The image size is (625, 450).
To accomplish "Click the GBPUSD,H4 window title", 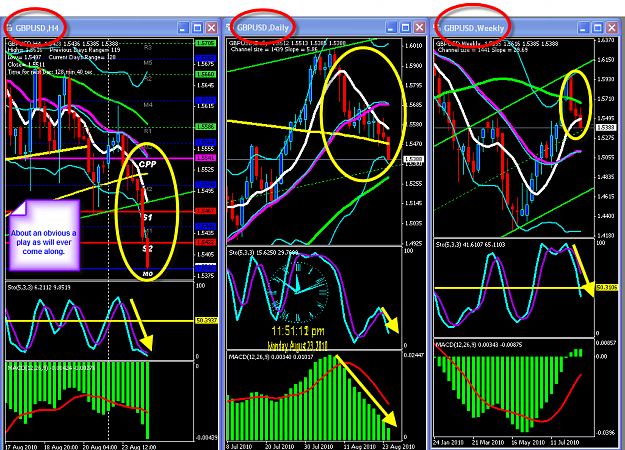I will pos(37,28).
